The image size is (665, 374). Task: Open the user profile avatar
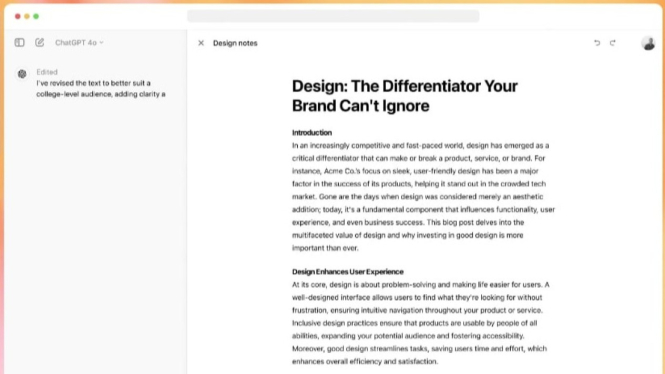[x=648, y=43]
